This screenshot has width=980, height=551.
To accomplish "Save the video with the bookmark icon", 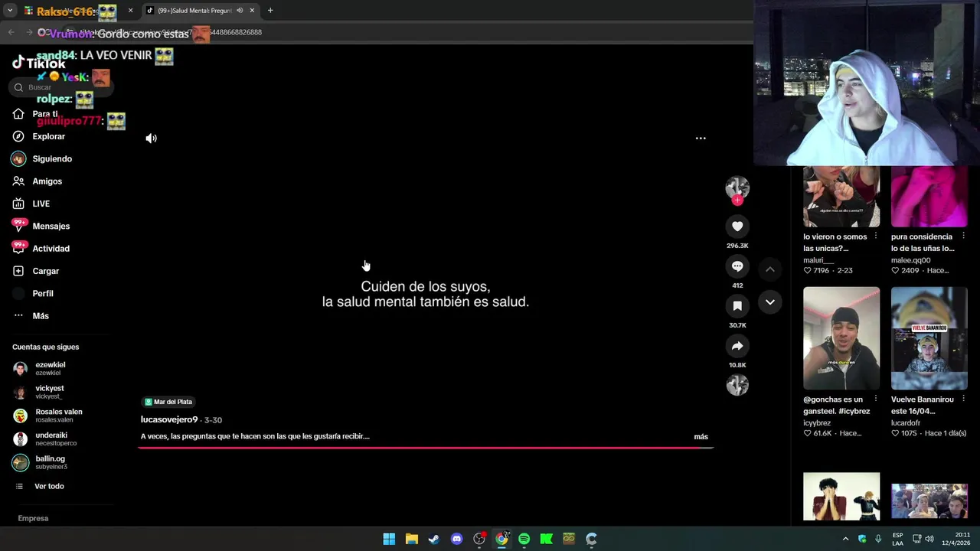I will click(x=737, y=306).
